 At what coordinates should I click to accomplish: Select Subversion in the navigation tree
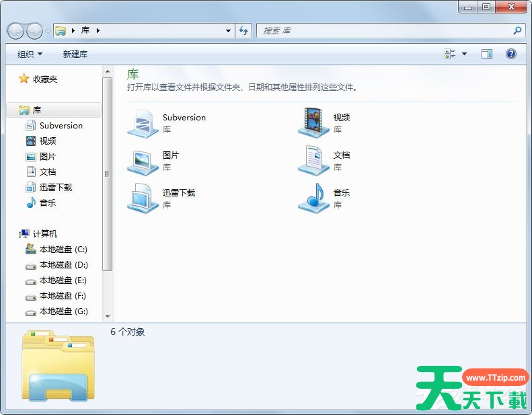61,126
